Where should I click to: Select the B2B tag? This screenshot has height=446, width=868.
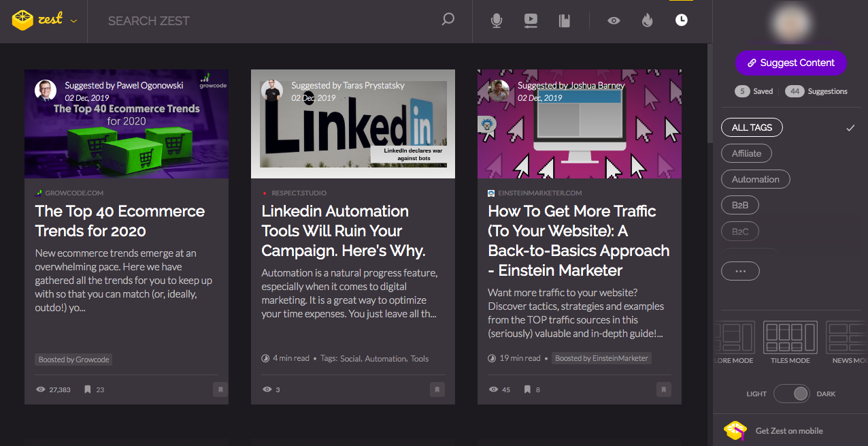740,205
